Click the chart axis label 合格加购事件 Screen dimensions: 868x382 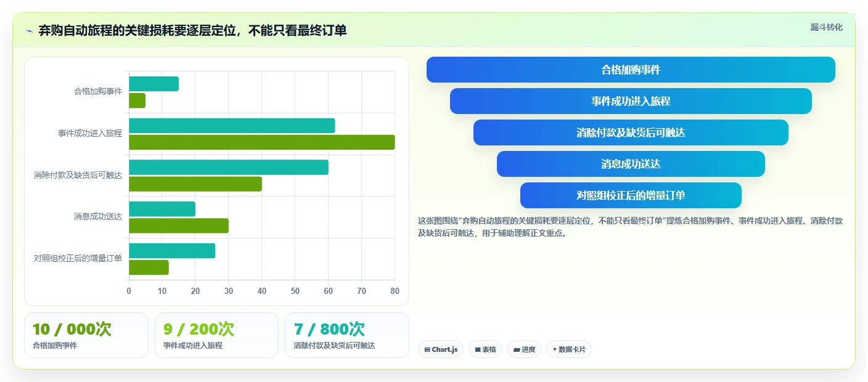[x=98, y=92]
